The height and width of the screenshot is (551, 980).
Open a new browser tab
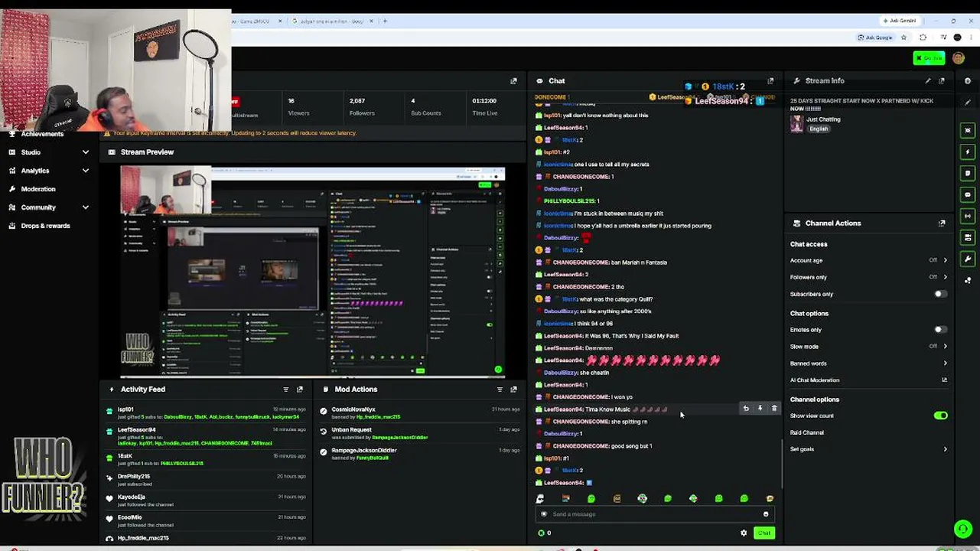(385, 21)
